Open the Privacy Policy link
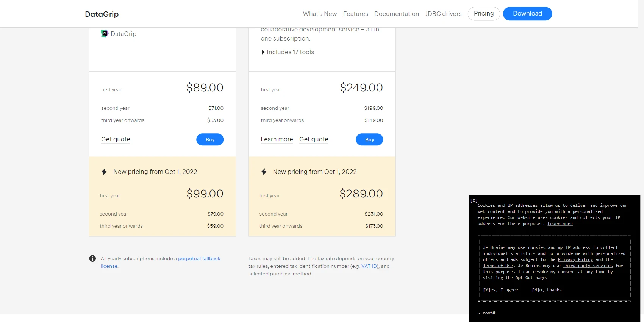This screenshot has height=322, width=644. coord(575,260)
